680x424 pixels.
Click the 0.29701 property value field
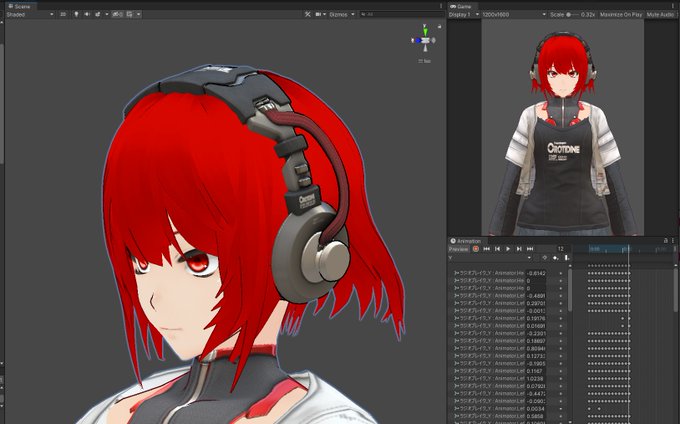point(536,303)
